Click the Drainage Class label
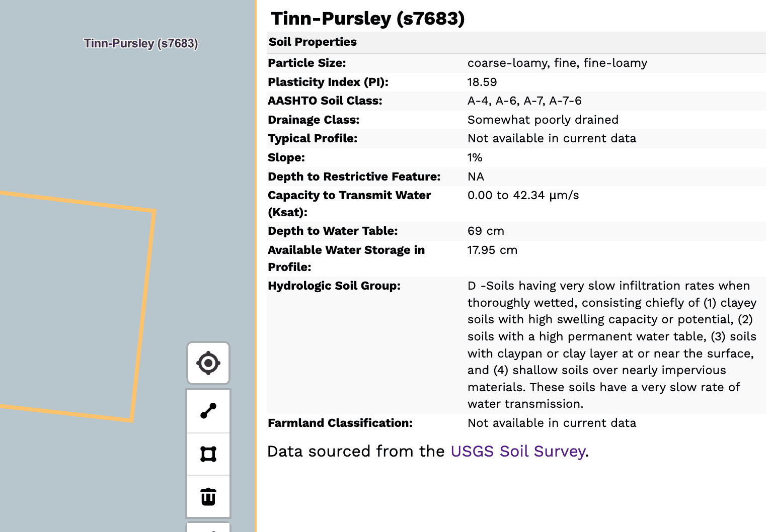Screen dimensions: 769x532 314,120
